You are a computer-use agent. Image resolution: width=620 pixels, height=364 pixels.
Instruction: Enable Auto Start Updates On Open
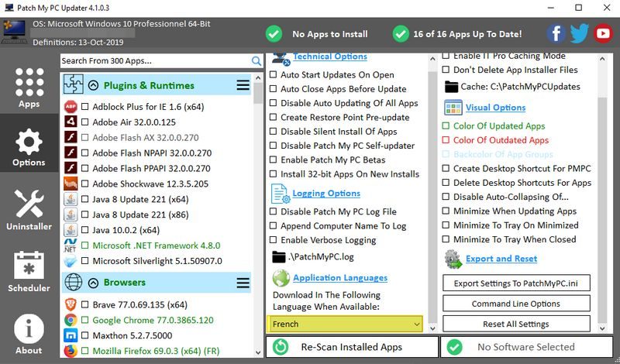[x=274, y=75]
